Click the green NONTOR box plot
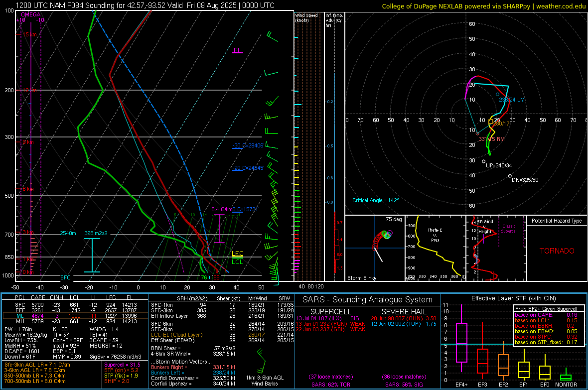Viewport: 588px width, 390px height. [x=566, y=376]
